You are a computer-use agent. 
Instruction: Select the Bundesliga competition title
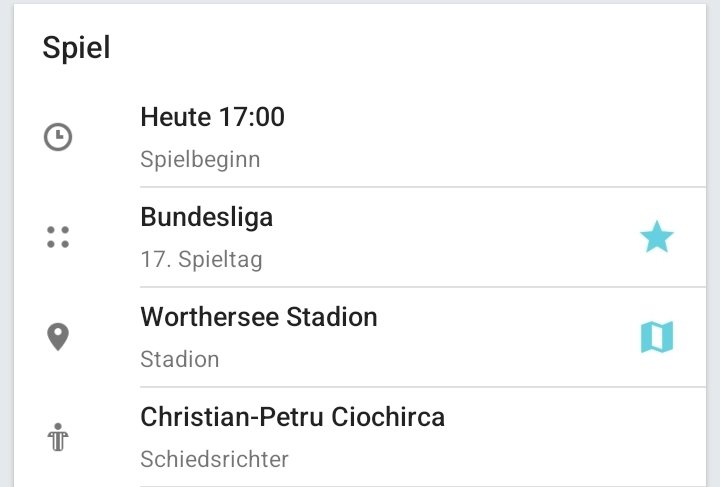(x=207, y=217)
